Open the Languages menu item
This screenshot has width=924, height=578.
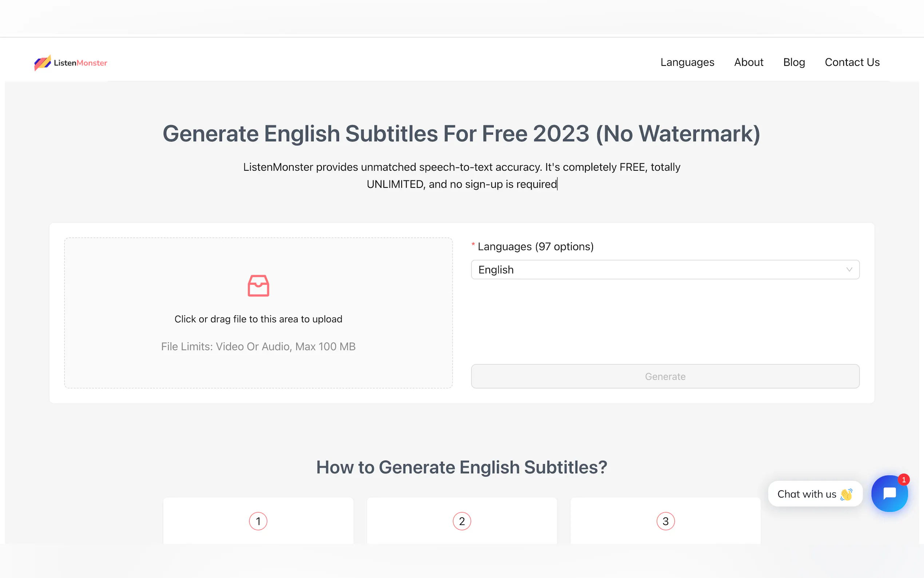(687, 62)
